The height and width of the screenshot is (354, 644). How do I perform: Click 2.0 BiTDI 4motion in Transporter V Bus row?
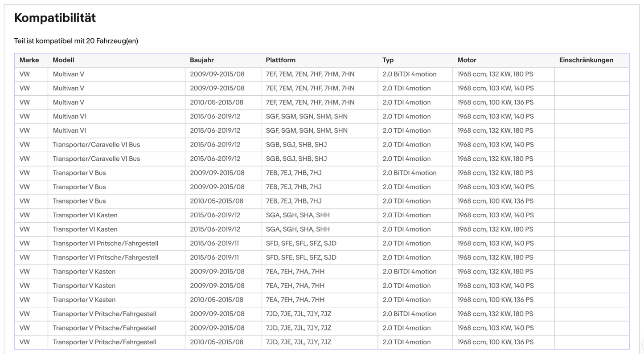(409, 173)
